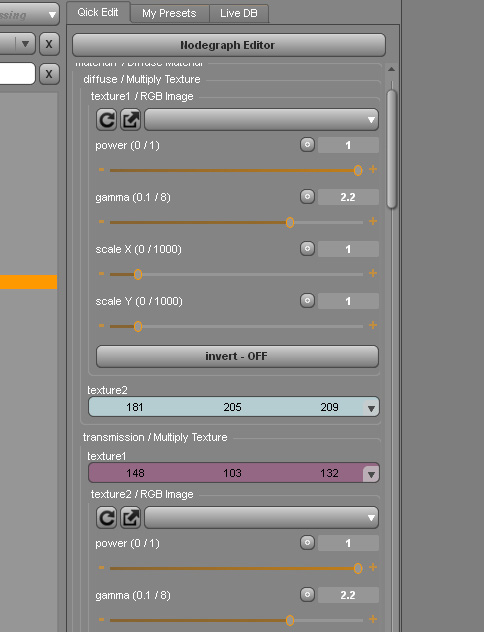
Task: Reset scale X value button
Action: [x=307, y=249]
